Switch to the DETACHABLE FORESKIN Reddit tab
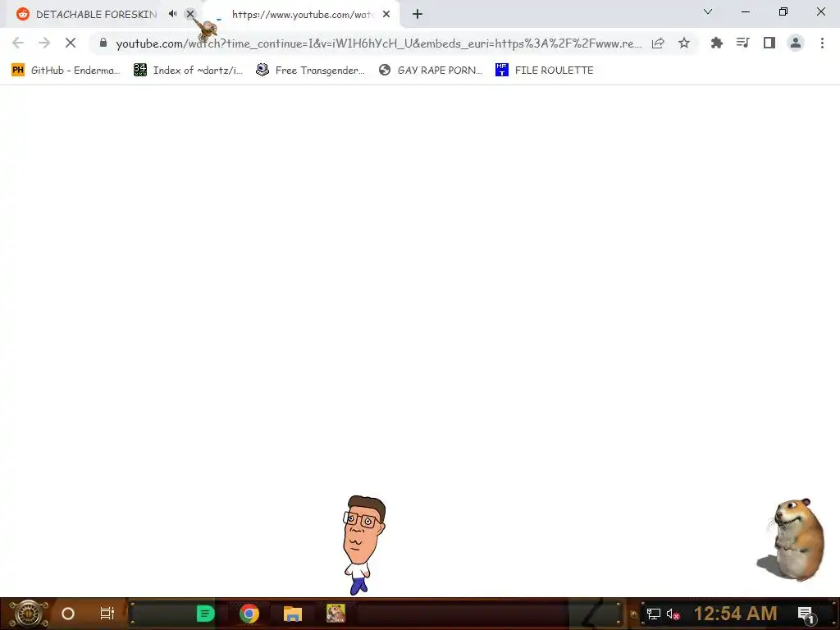Viewport: 840px width, 630px height. click(x=97, y=15)
